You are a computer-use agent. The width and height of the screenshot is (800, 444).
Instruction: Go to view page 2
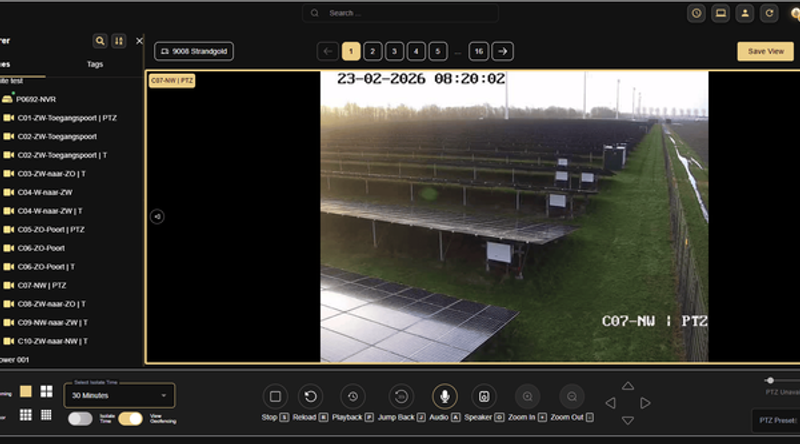372,51
